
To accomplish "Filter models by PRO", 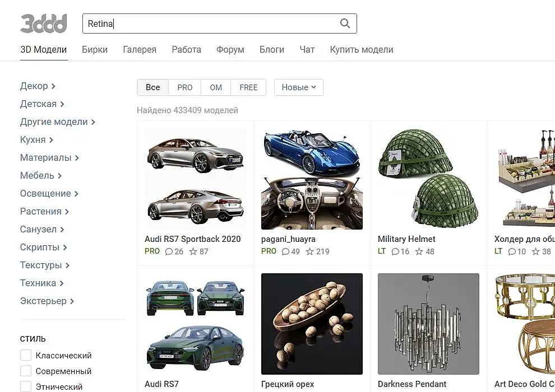I will (185, 87).
